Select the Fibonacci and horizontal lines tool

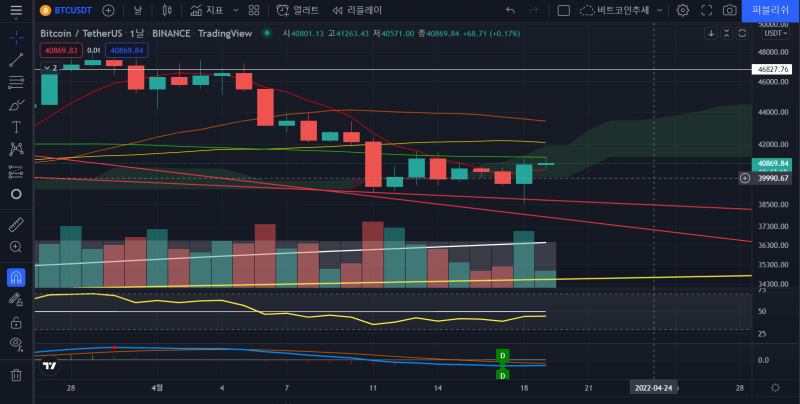[16, 82]
